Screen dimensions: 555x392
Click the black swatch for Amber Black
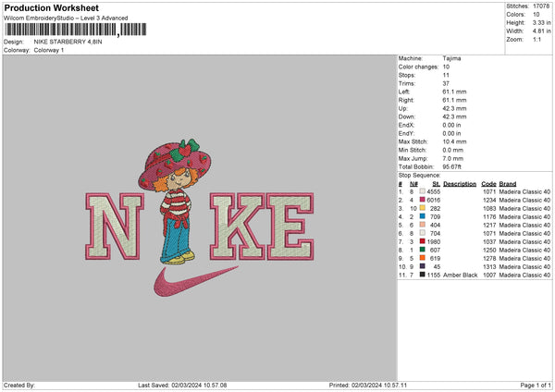click(423, 275)
